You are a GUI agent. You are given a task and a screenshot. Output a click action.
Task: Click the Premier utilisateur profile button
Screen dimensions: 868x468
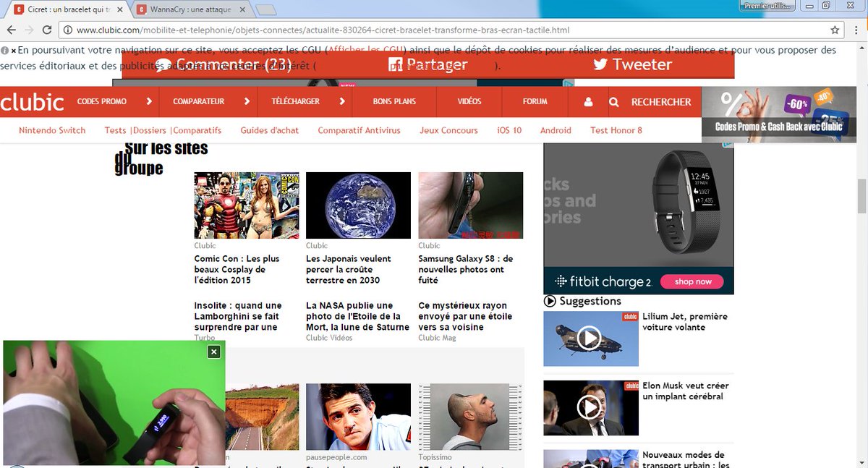coord(768,6)
